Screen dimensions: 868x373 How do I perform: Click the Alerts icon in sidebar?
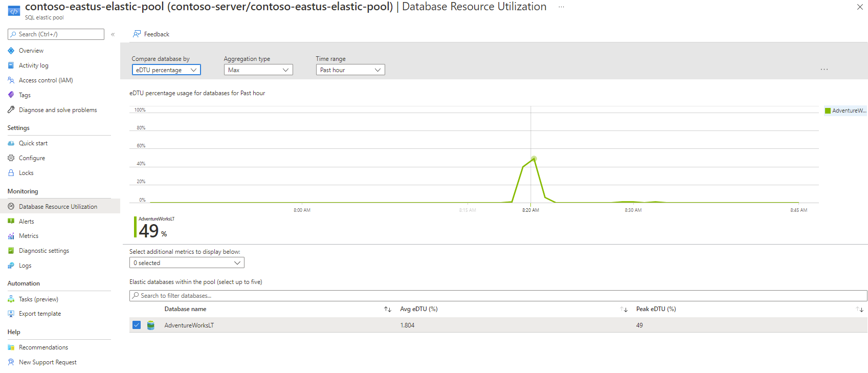coord(11,222)
